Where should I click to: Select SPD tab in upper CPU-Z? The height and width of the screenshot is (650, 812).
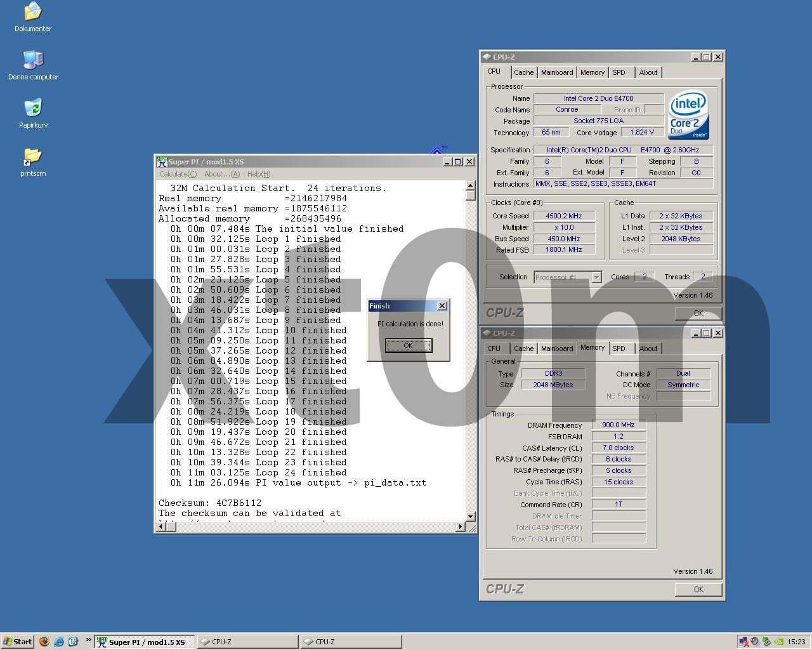point(619,72)
